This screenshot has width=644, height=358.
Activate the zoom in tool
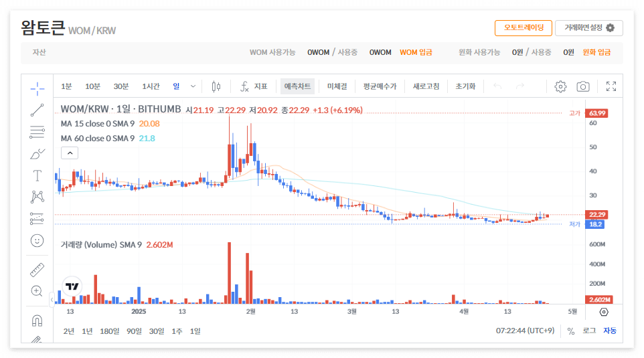[x=37, y=292]
